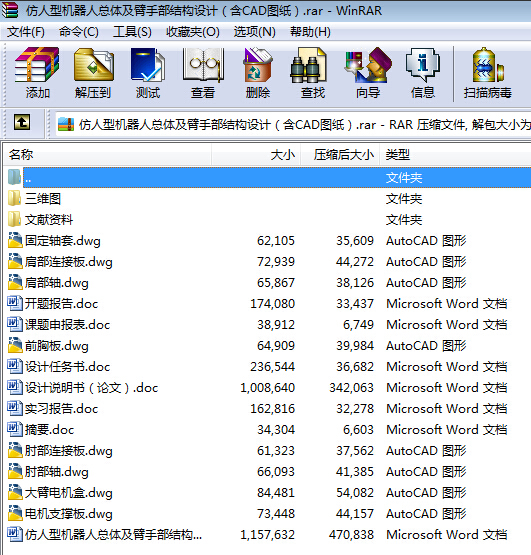This screenshot has height=555, width=531.
Task: Open the 工具(S) menu
Action: point(132,32)
